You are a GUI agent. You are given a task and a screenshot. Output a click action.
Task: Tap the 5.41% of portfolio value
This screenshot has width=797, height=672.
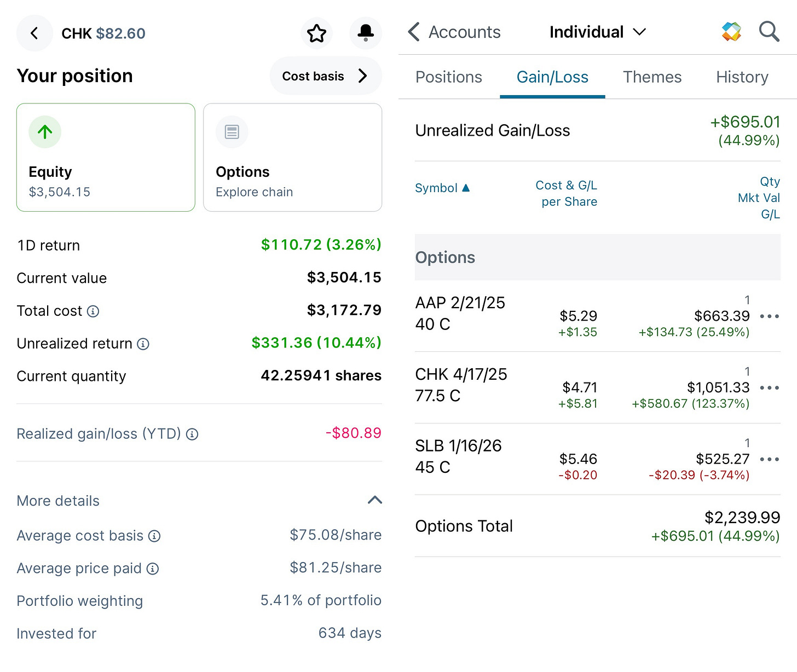321,600
